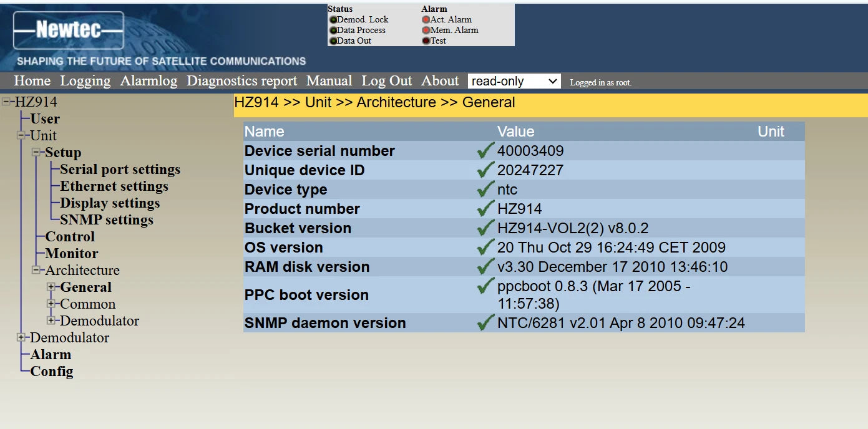868x429 pixels.
Task: Click green checkmark beside Unique device ID
Action: point(485,170)
